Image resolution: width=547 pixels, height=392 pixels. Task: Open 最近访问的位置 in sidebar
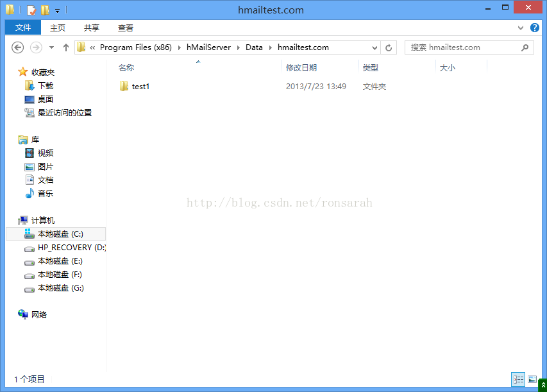pyautogui.click(x=65, y=113)
